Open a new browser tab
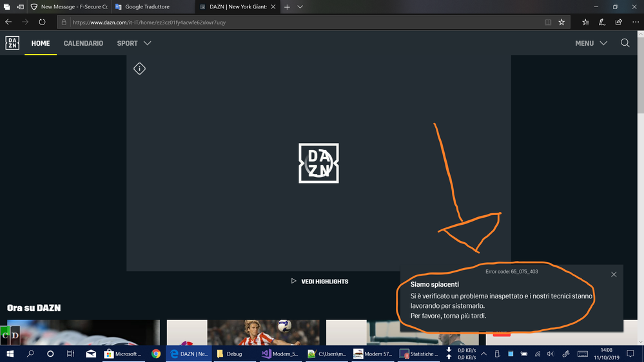Image resolution: width=644 pixels, height=362 pixels. [287, 7]
